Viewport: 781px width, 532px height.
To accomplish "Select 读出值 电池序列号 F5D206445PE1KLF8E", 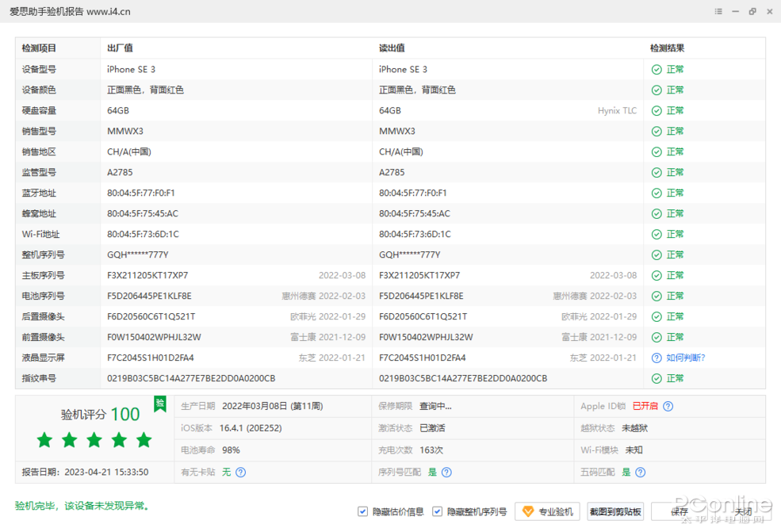I will (x=421, y=296).
